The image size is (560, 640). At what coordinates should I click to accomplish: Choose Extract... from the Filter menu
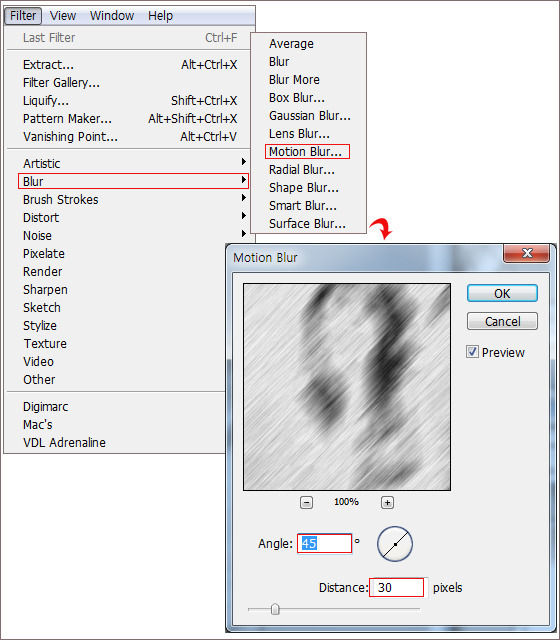click(128, 64)
